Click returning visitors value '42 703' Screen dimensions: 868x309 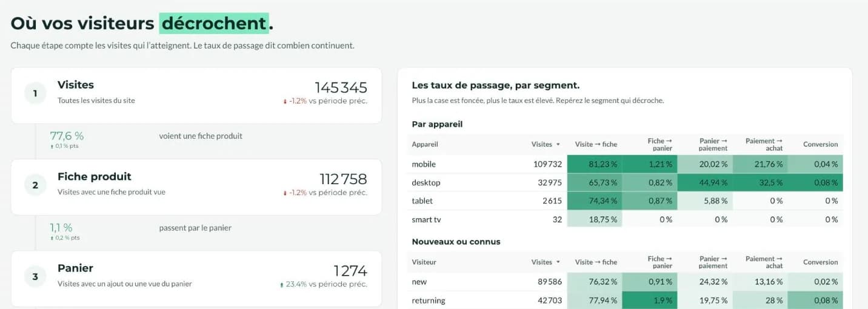(x=549, y=301)
